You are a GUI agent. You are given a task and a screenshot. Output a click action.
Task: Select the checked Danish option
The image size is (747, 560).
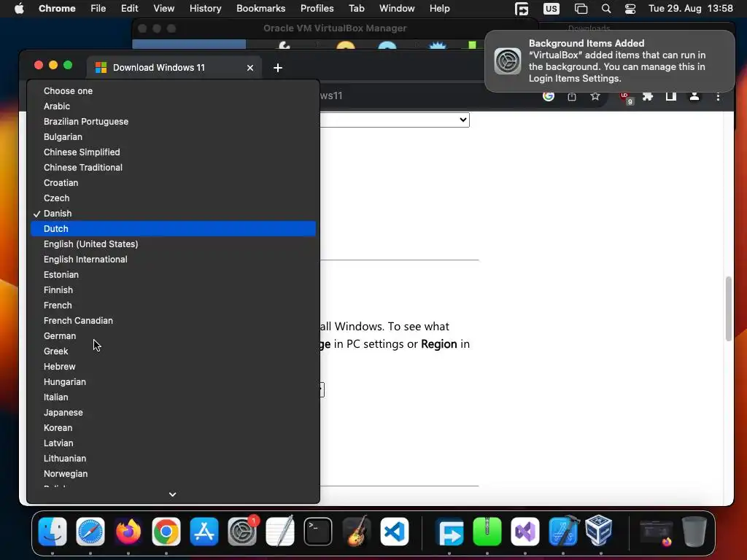click(173, 214)
